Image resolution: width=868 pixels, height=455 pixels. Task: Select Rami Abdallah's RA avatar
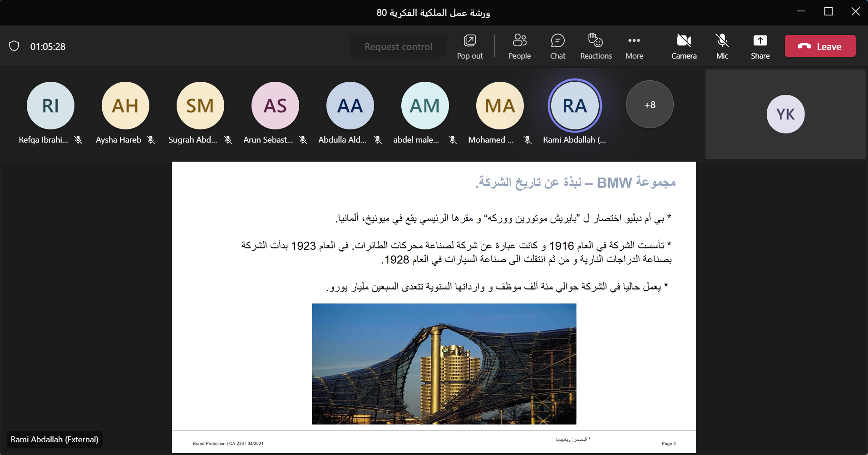tap(575, 105)
